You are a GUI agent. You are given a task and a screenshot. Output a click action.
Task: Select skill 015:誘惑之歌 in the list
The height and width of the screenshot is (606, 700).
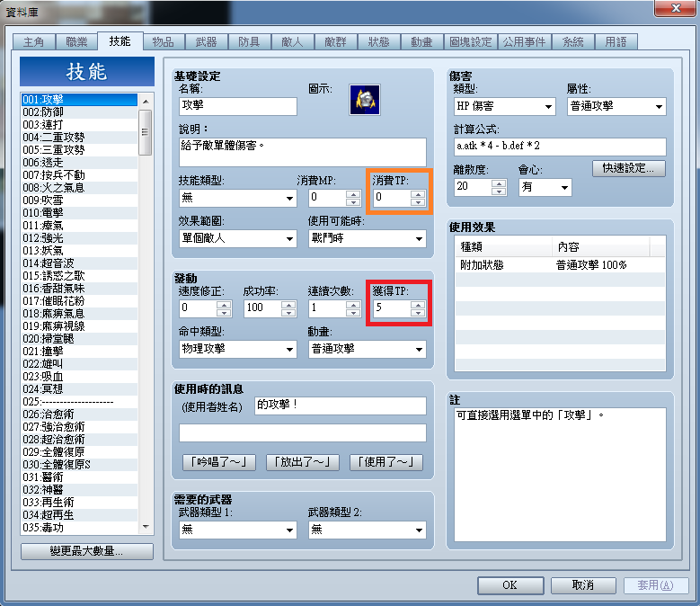click(x=79, y=276)
